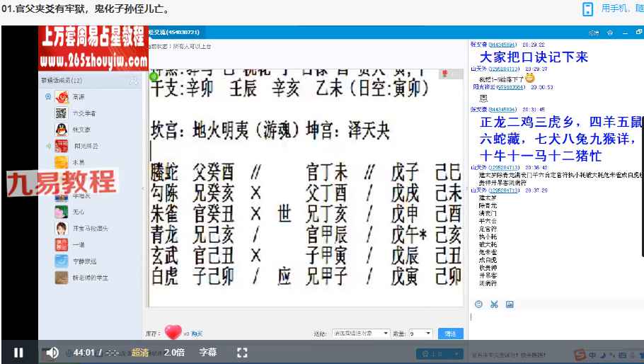Click the send image icon in chat
Screen dimensions: 644x364
[x=510, y=304]
